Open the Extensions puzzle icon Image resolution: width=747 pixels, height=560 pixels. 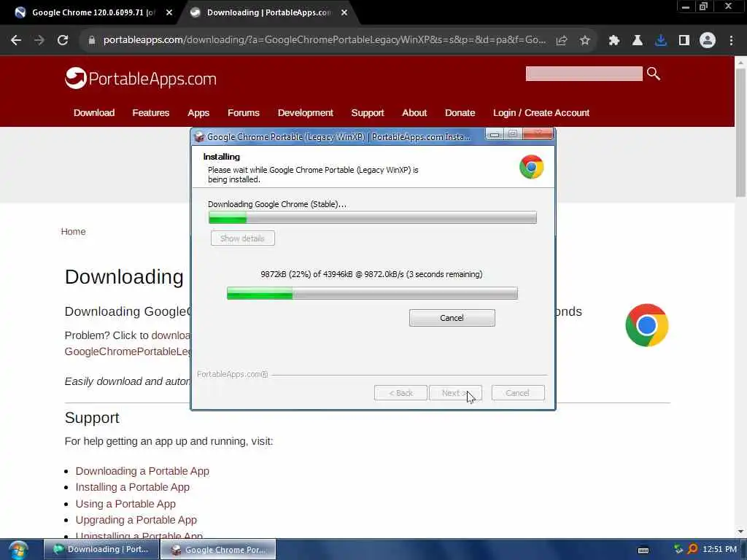pyautogui.click(x=614, y=41)
